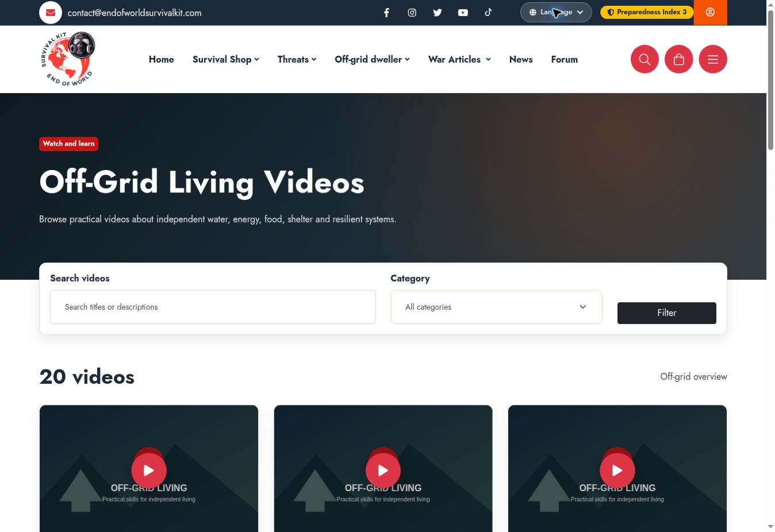
Task: Open the All categories dropdown
Action: point(496,307)
